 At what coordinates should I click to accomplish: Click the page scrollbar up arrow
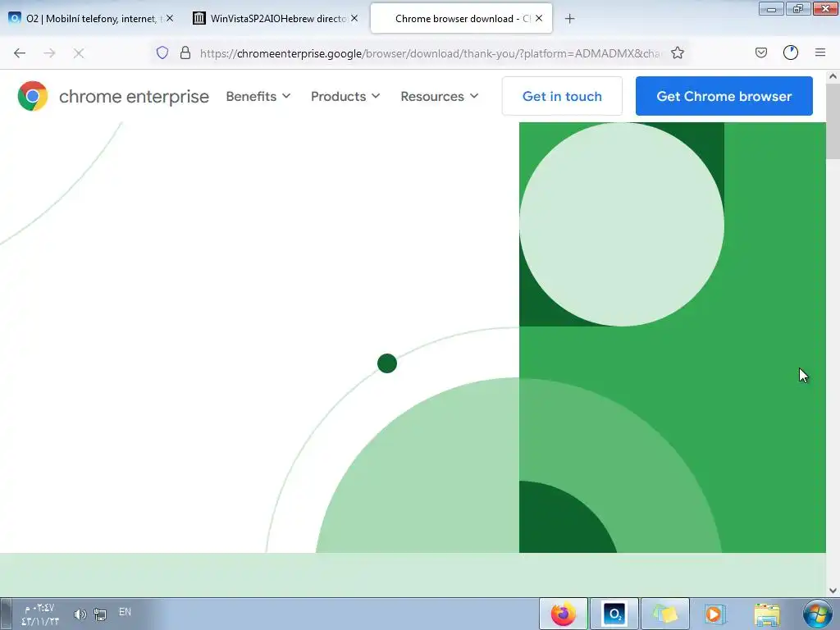(833, 76)
